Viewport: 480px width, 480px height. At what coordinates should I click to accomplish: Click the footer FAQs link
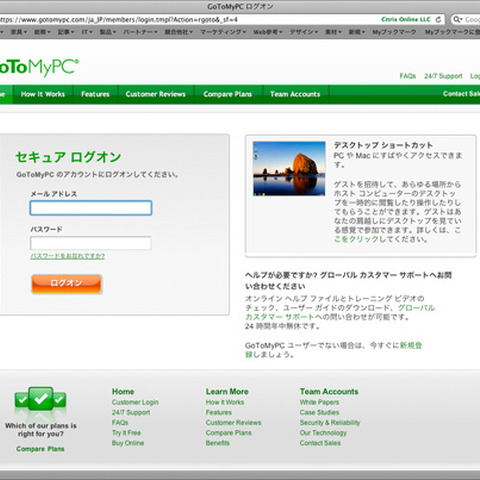[120, 423]
